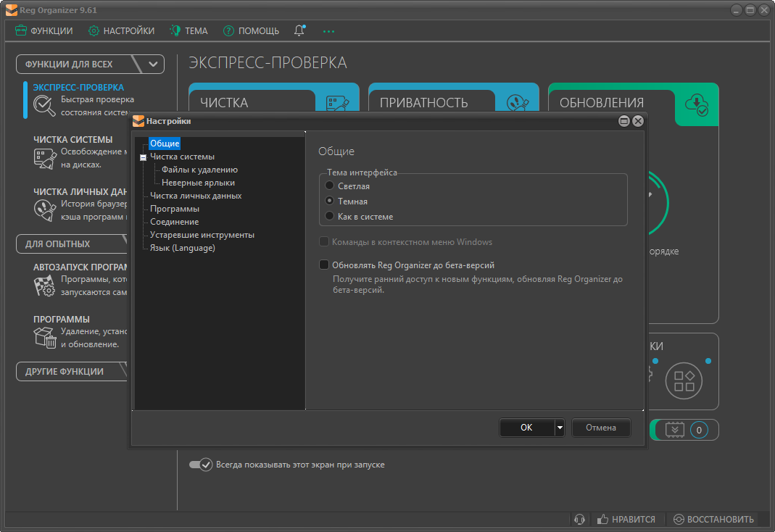Image resolution: width=775 pixels, height=532 pixels.
Task: Click the Reg Organizer title bar logo
Action: (12, 10)
